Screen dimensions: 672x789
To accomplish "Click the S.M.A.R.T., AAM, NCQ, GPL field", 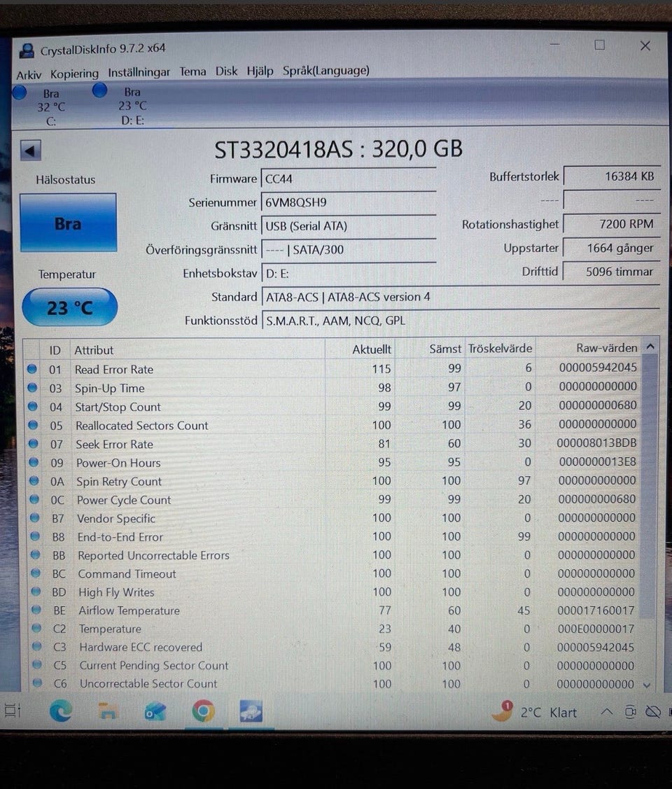I will (460, 321).
